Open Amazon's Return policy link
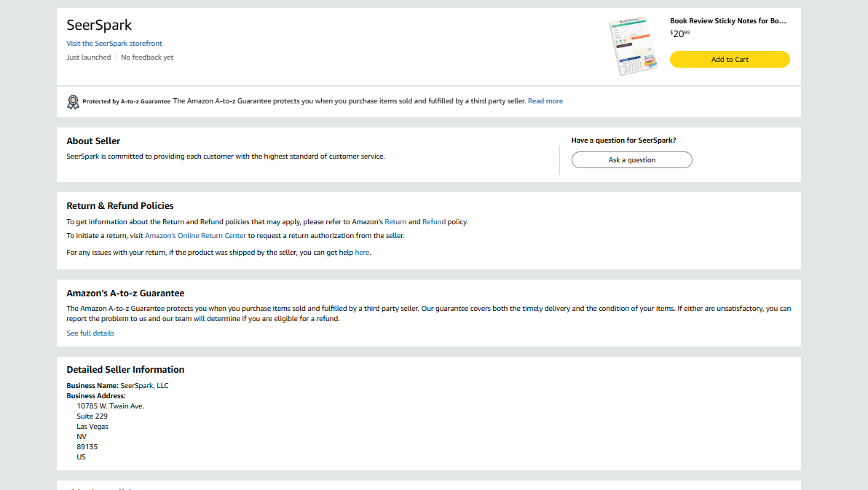Viewport: 868px width, 490px height. tap(395, 222)
